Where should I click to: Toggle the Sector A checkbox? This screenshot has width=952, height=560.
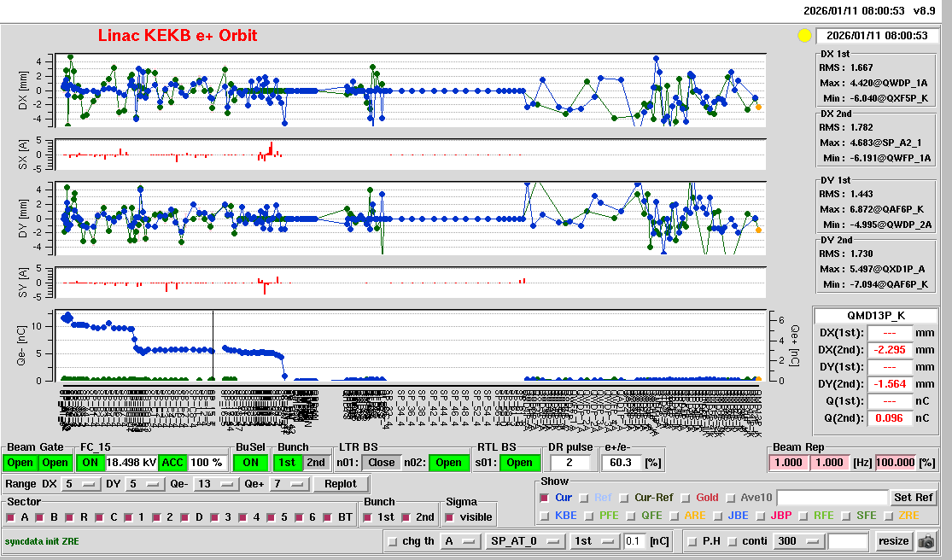tap(12, 517)
